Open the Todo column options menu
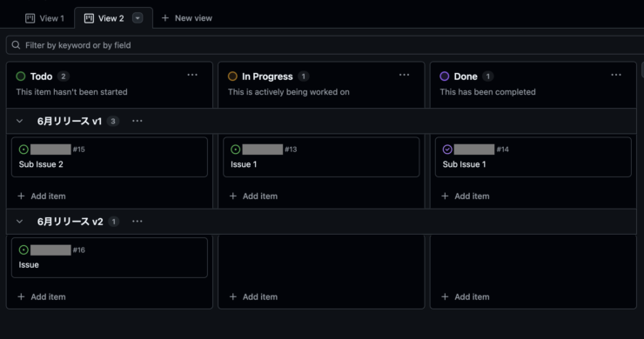This screenshot has height=339, width=644. pos(192,75)
